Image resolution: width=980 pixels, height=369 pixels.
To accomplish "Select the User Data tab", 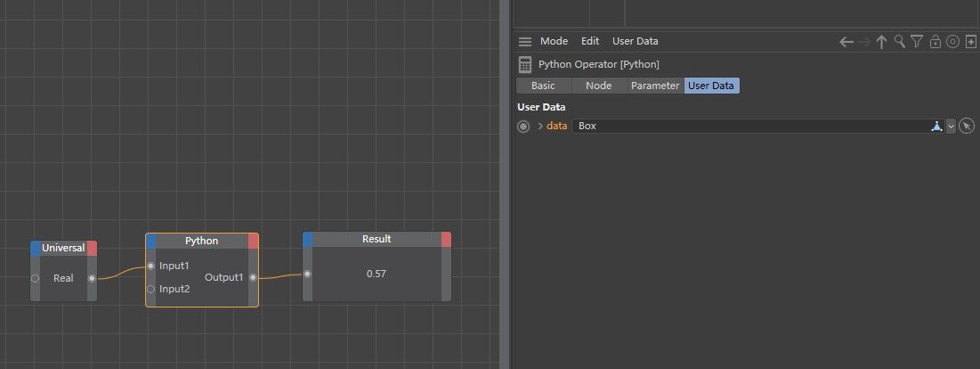I will point(711,86).
